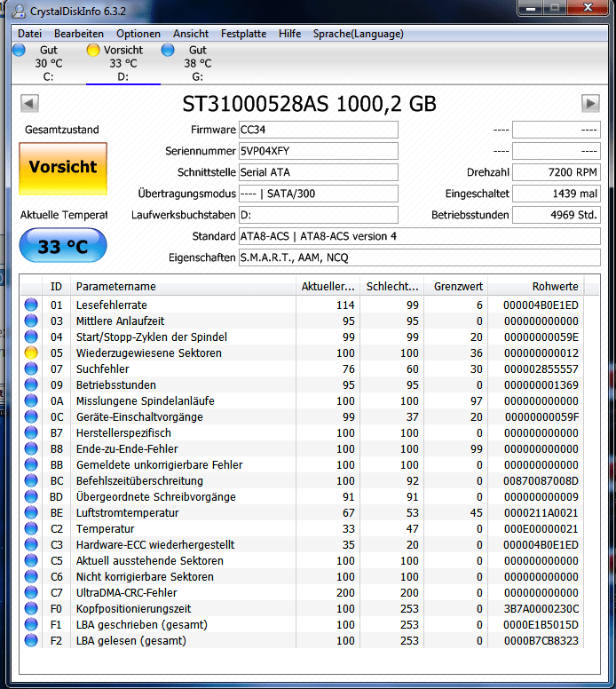Viewport: 616px width, 689px height.
Task: Click status orb of Ende-zu-Ende-Fehler row
Action: pyautogui.click(x=31, y=448)
